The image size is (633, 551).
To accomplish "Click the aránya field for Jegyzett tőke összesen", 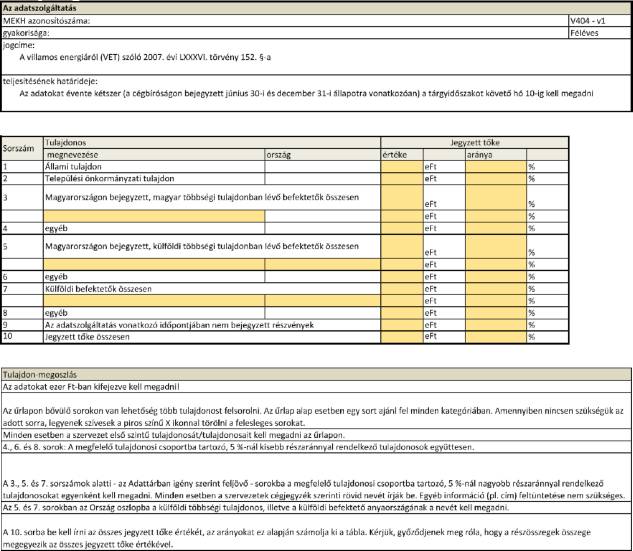I will [496, 337].
